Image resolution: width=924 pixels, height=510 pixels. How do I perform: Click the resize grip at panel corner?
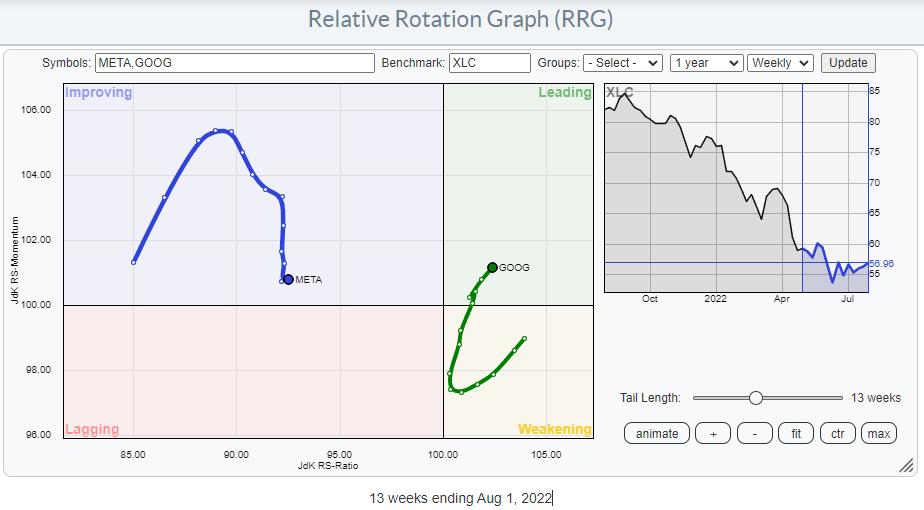(906, 465)
